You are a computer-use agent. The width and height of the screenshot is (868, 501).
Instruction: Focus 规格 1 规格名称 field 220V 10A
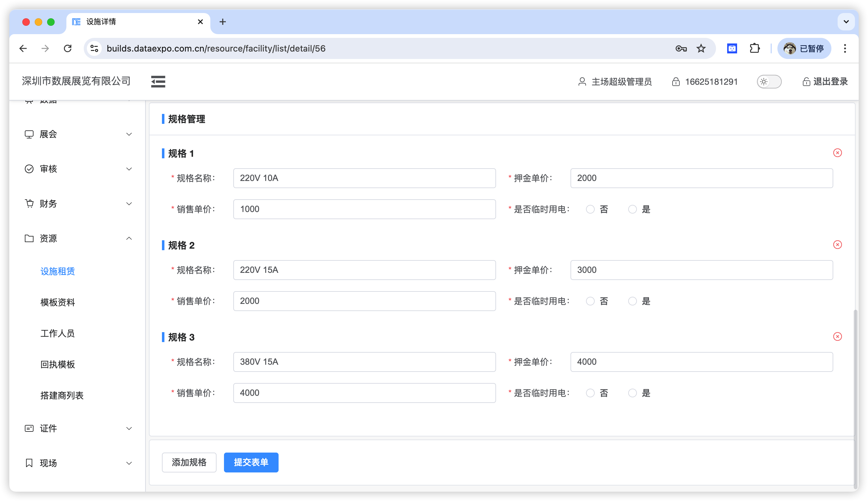(365, 178)
